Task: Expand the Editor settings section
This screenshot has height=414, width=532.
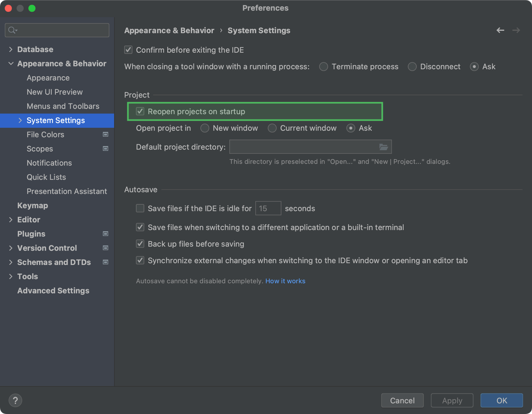Action: click(11, 220)
